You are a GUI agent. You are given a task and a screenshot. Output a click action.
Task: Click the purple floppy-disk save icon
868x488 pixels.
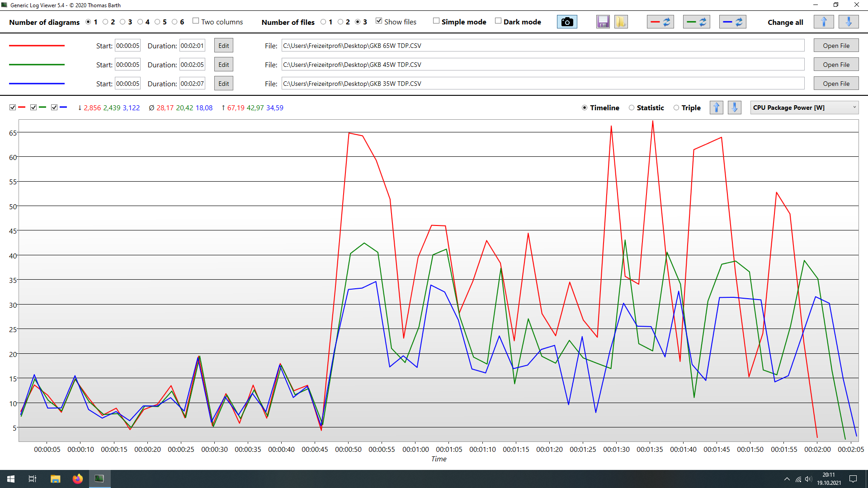[603, 22]
